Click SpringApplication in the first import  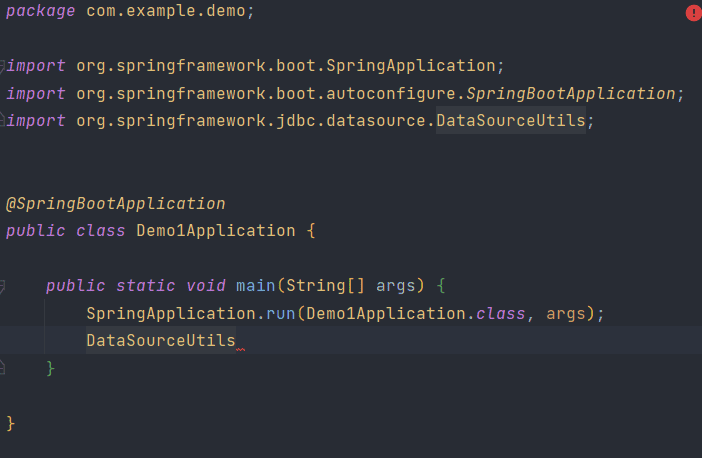point(411,66)
